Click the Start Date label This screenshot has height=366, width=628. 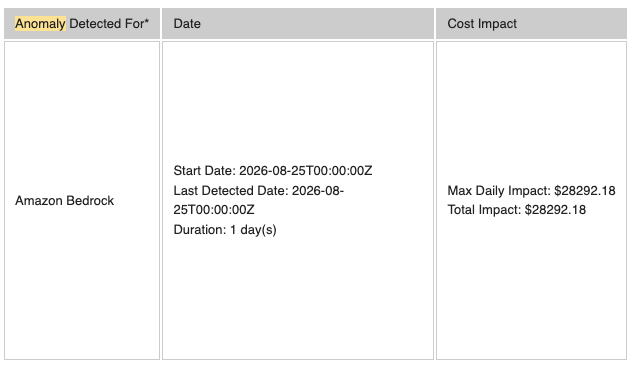point(205,171)
